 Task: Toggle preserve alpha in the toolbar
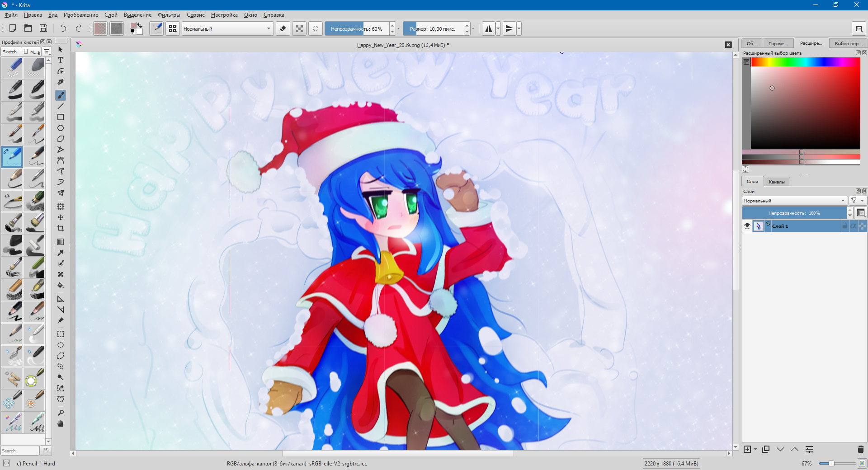tap(299, 28)
